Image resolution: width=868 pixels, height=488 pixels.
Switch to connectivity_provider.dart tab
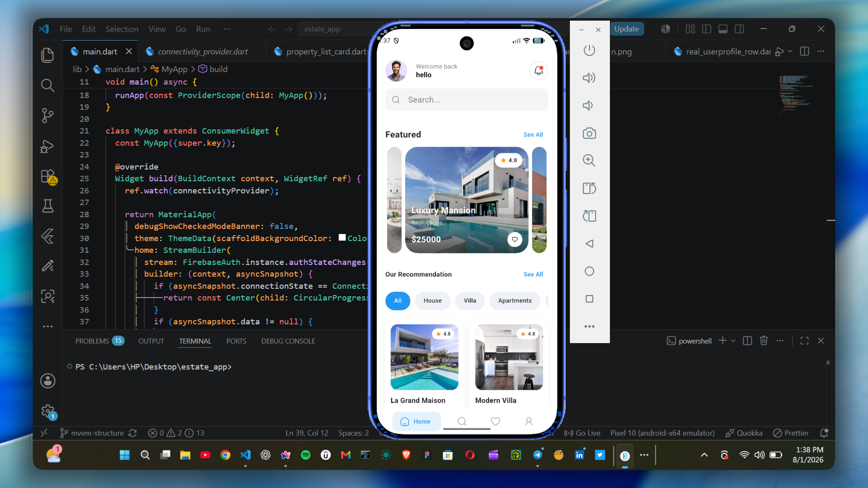(202, 51)
